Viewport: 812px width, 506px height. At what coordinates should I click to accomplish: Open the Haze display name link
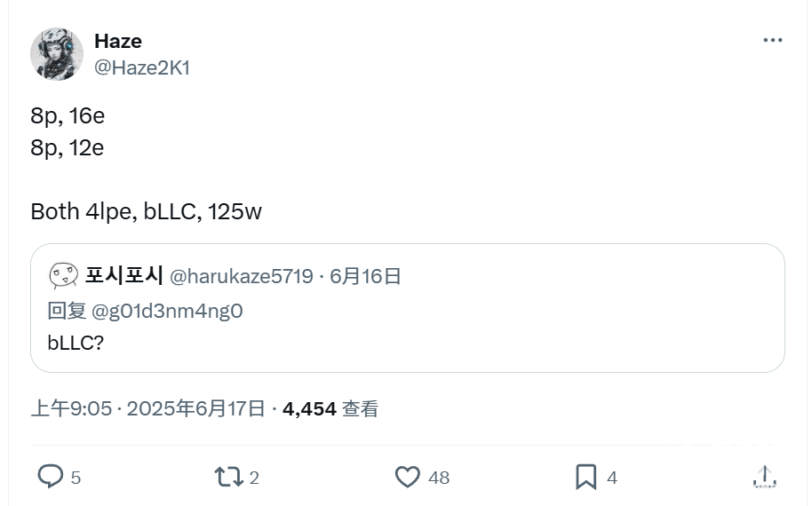pyautogui.click(x=118, y=41)
